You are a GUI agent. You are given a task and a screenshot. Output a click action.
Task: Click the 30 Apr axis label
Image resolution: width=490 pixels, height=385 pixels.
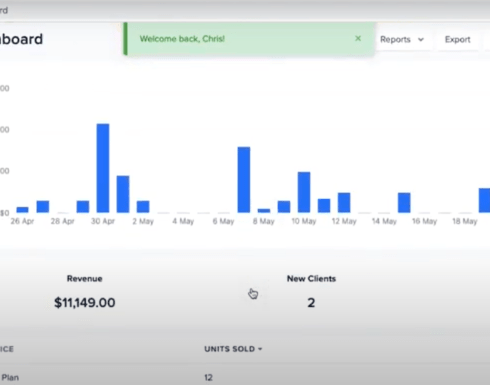(103, 221)
